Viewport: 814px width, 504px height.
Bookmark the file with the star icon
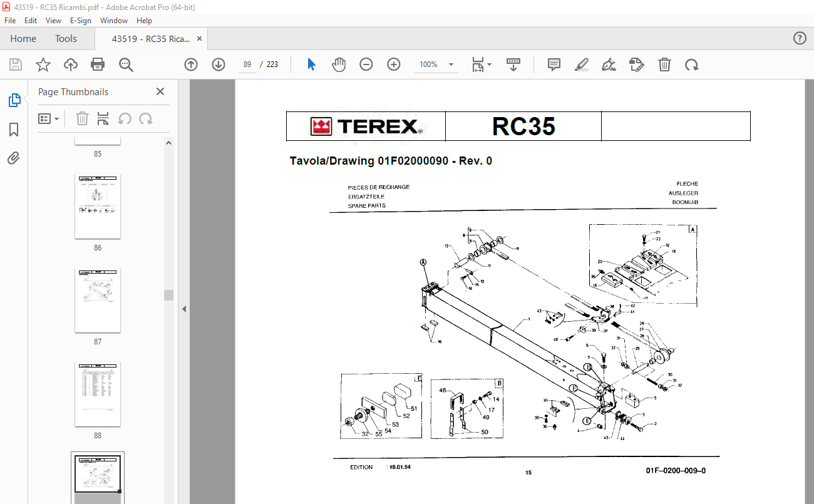[x=43, y=64]
